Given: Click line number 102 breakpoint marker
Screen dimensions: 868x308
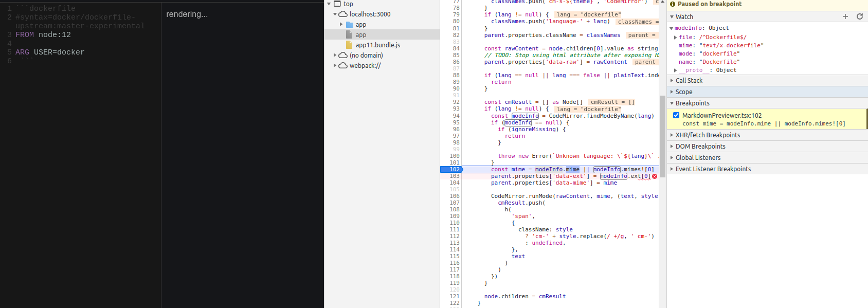Looking at the screenshot, I should pyautogui.click(x=451, y=169).
